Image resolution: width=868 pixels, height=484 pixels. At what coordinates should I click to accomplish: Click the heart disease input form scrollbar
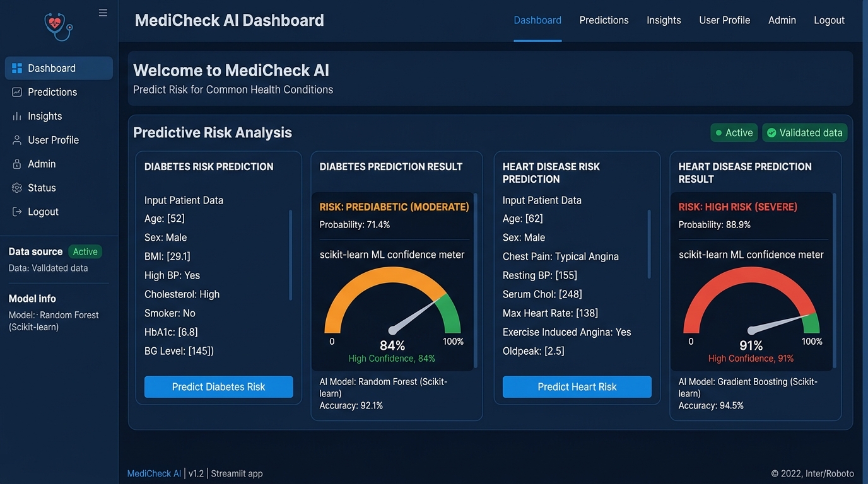[x=648, y=244]
